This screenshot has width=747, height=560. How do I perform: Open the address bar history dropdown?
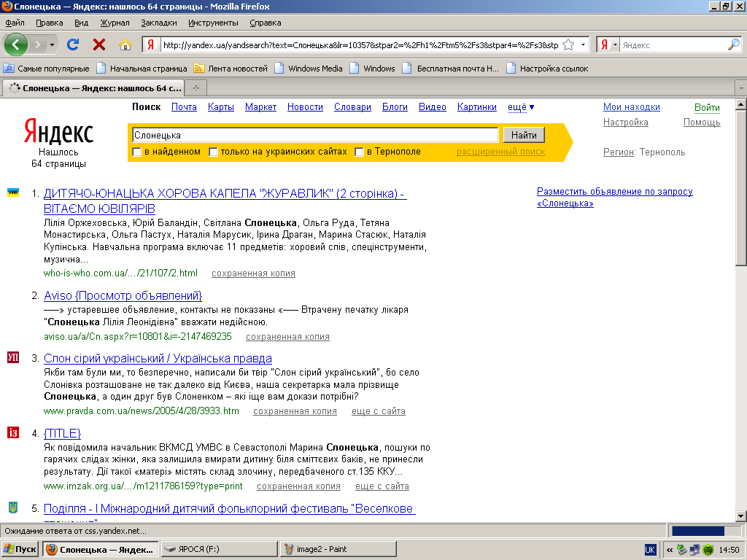coord(583,44)
